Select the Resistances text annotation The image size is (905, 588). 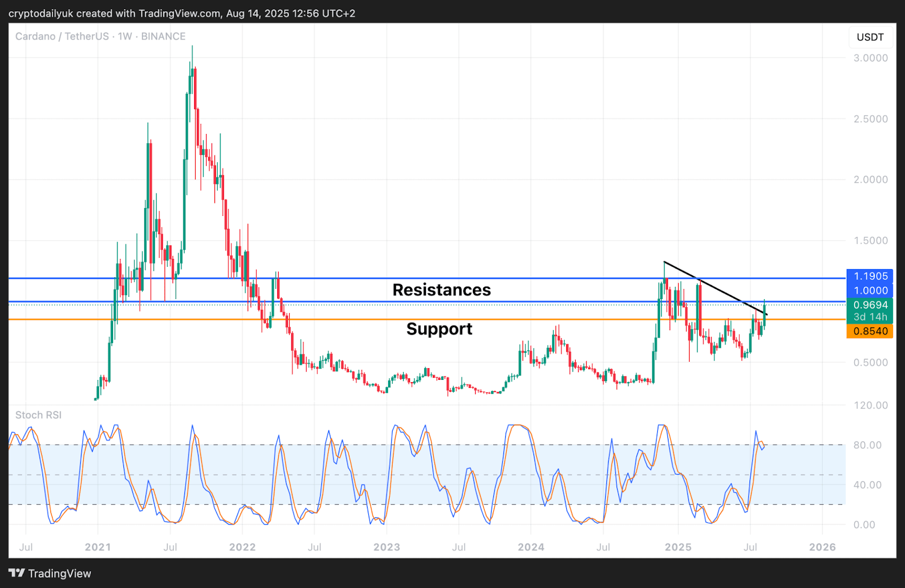442,290
